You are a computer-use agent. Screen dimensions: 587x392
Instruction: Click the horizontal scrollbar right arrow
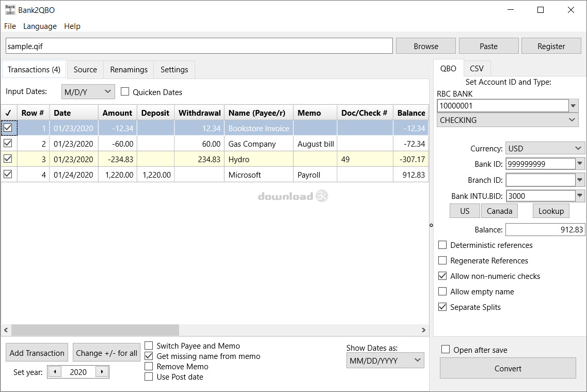pyautogui.click(x=423, y=330)
